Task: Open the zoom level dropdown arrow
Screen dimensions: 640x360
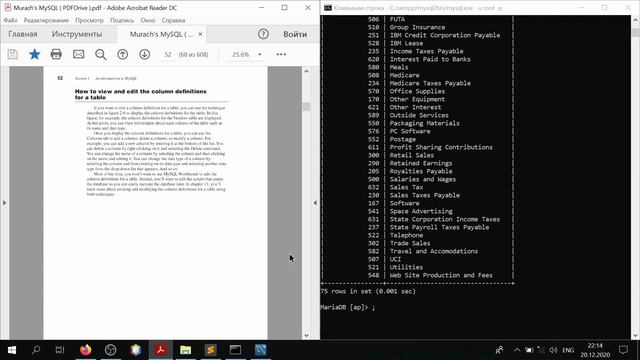Action: 260,54
